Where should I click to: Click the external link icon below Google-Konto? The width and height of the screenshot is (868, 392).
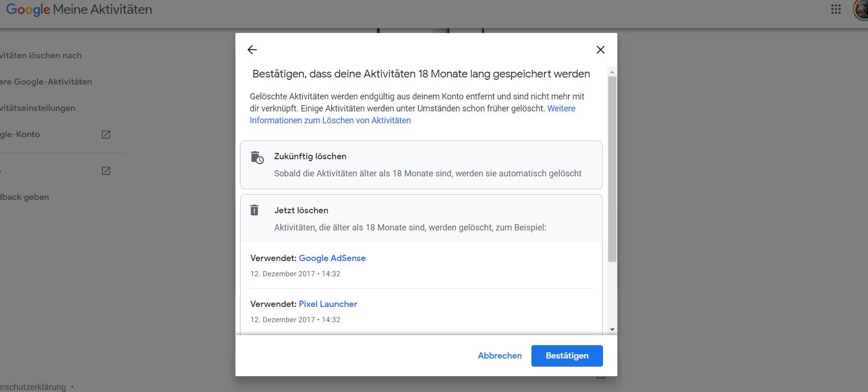click(106, 171)
